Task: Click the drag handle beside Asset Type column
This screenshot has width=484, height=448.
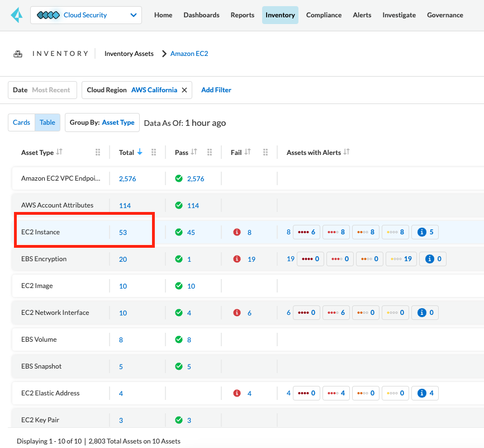Action: [x=98, y=152]
